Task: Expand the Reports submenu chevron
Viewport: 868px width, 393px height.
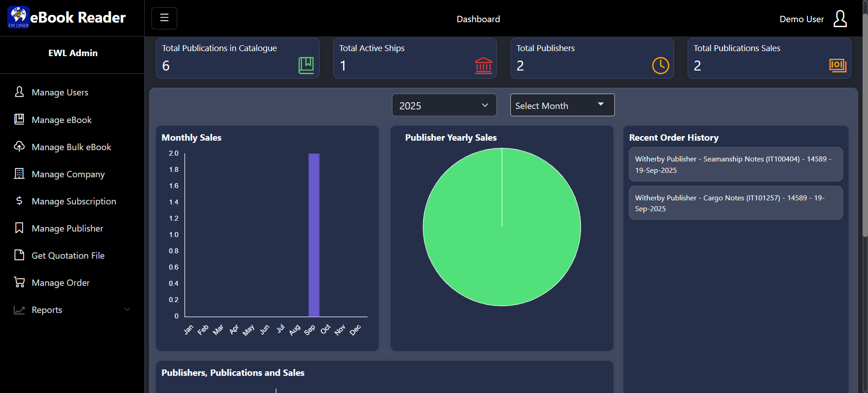Action: (x=127, y=309)
